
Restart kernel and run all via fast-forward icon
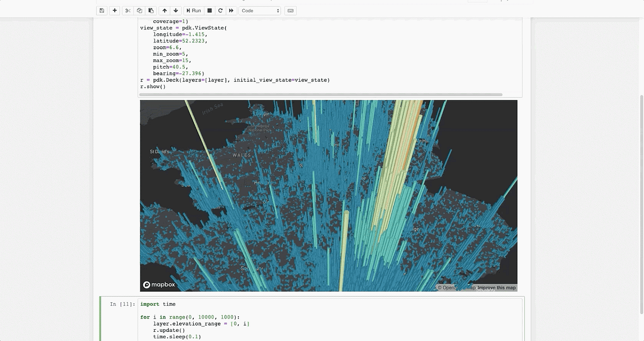point(231,10)
